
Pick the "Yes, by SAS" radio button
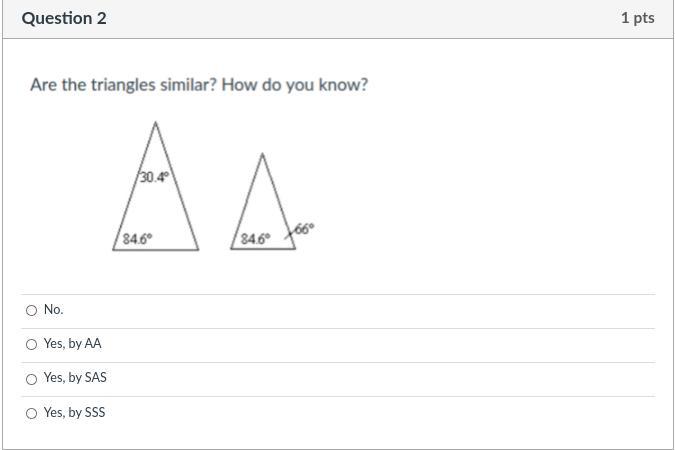coord(32,378)
